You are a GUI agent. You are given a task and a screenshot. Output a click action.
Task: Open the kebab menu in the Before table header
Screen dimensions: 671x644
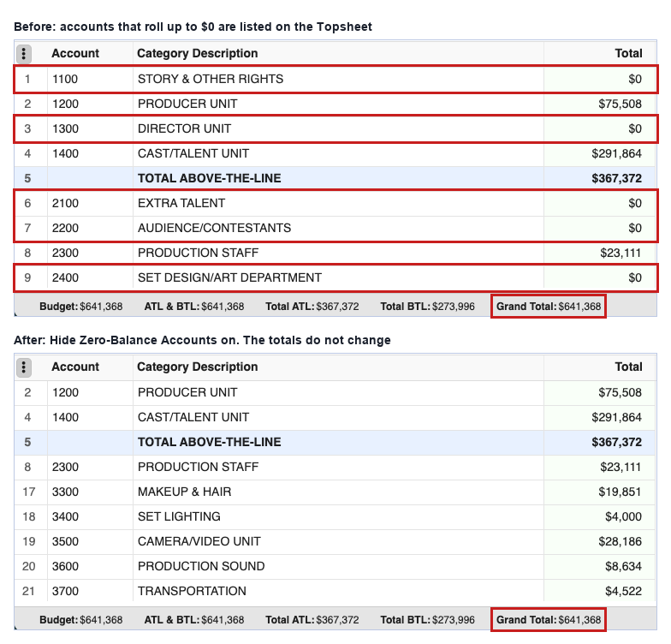[x=24, y=53]
